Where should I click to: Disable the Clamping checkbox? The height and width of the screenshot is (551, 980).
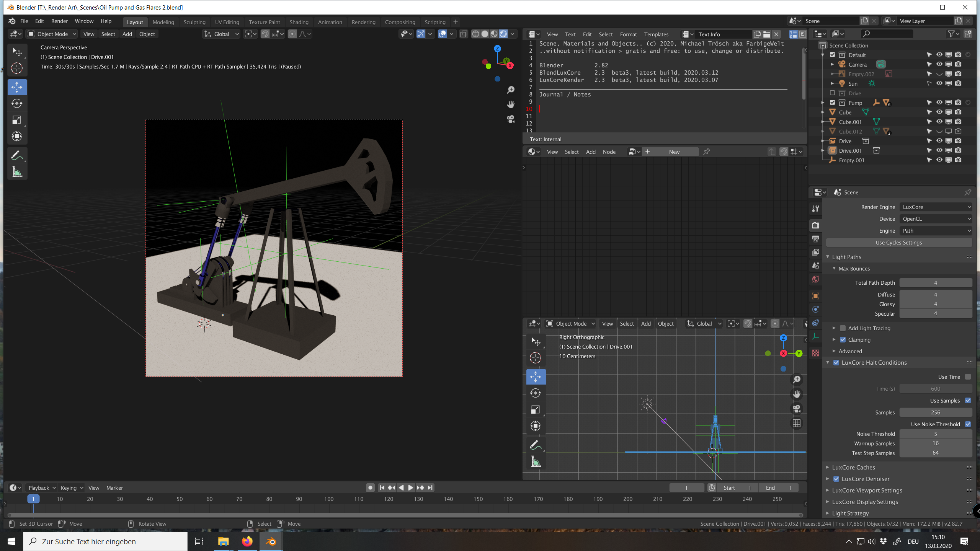843,340
